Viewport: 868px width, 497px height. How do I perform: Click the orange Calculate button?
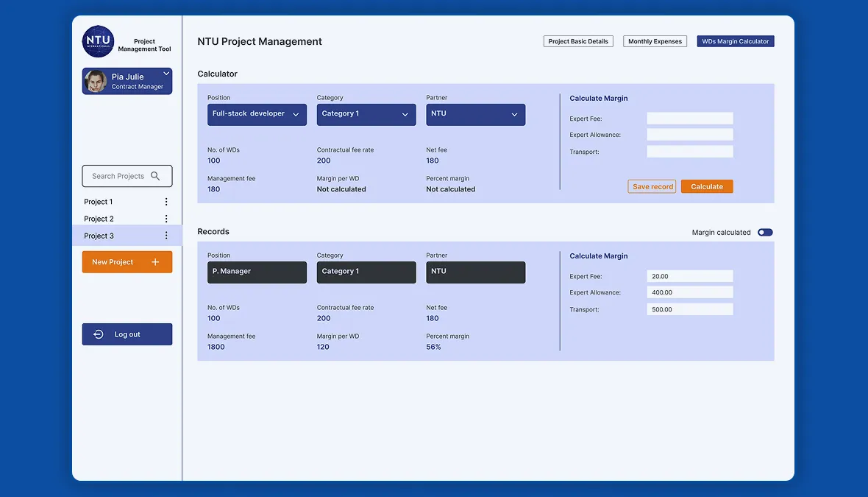coord(707,187)
